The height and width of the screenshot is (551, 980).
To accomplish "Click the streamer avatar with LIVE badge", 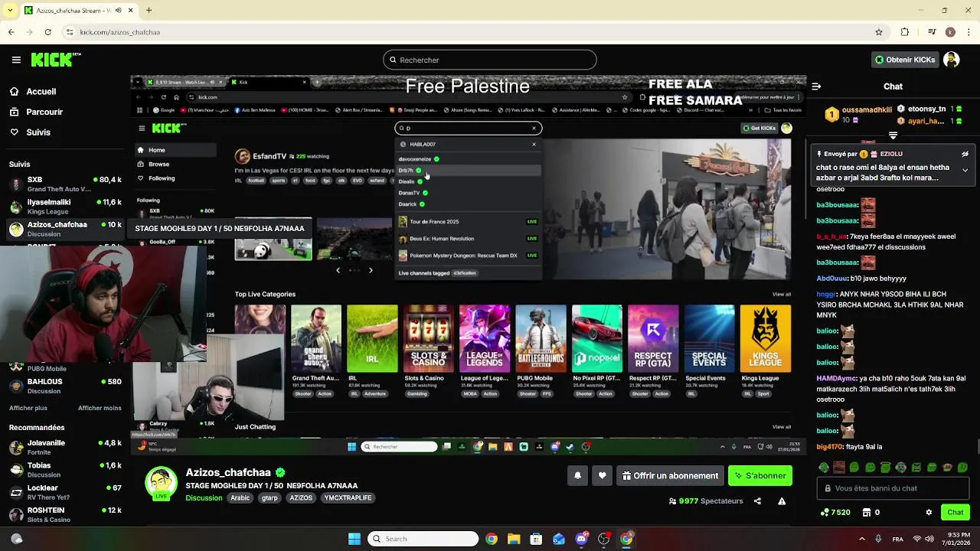I will coord(161,483).
